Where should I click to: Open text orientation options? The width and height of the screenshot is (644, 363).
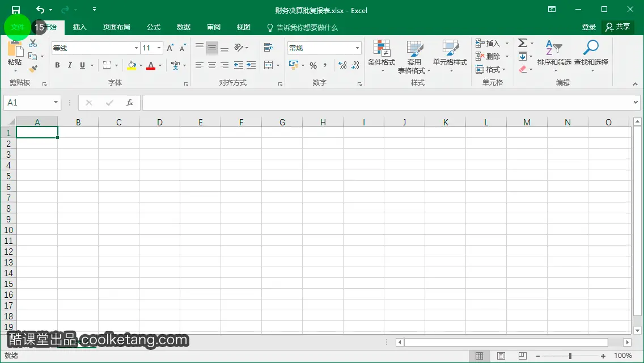(241, 48)
